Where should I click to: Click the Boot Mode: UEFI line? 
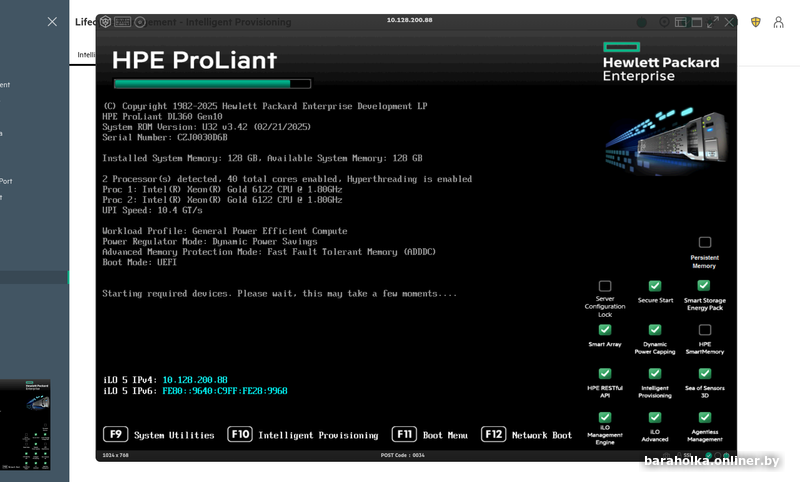click(x=139, y=262)
